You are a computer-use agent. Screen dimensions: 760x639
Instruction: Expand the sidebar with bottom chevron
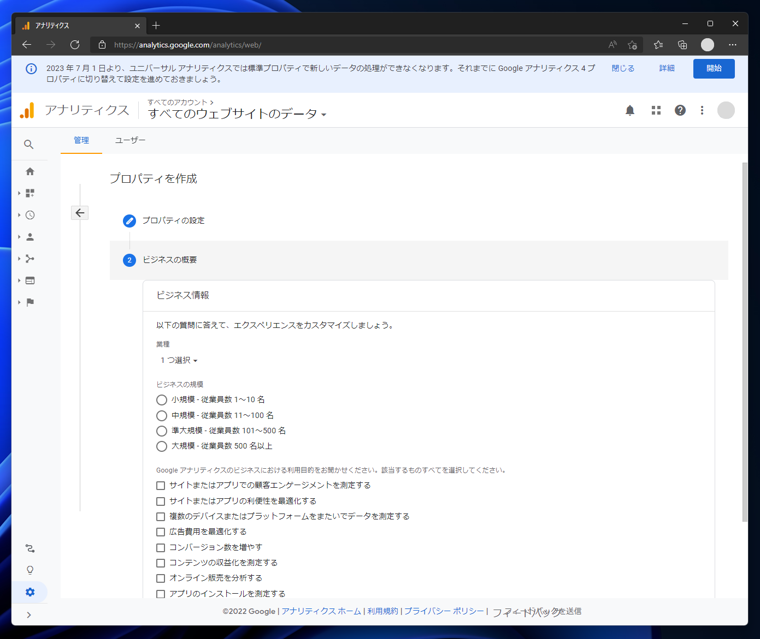click(29, 615)
